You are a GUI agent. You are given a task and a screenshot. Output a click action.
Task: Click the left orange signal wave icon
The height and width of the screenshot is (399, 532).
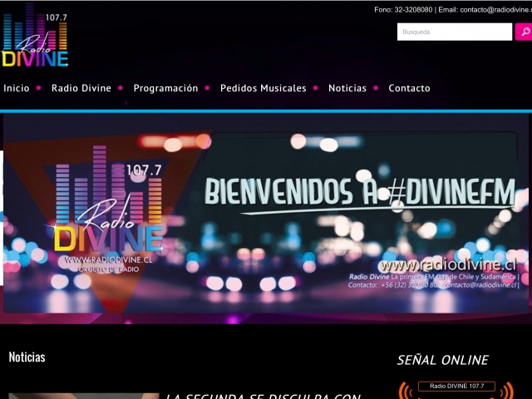(x=405, y=391)
